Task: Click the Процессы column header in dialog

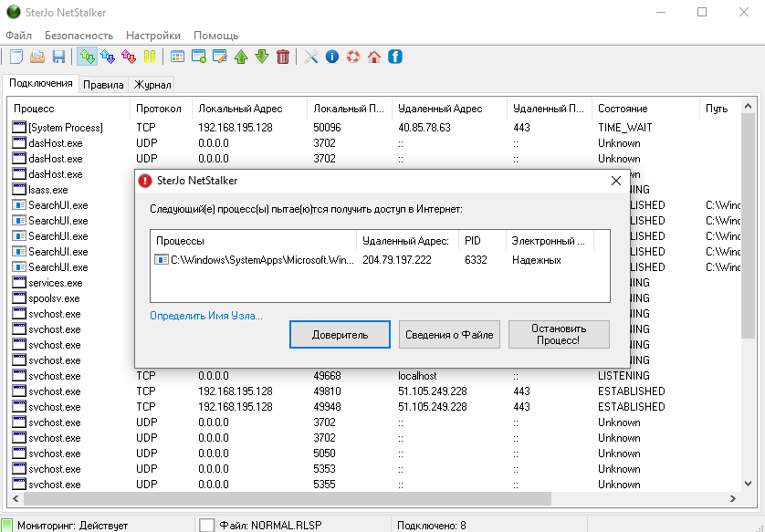Action: tap(253, 241)
